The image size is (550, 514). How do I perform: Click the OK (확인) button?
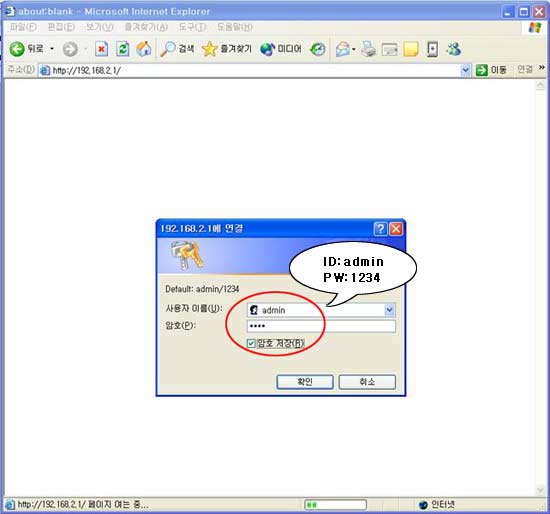tap(305, 382)
